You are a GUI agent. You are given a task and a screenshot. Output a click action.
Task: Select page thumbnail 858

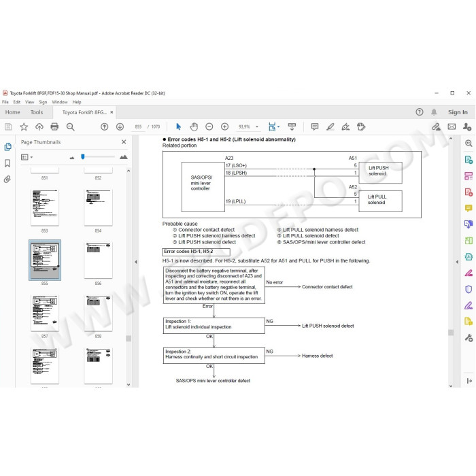pos(98,313)
